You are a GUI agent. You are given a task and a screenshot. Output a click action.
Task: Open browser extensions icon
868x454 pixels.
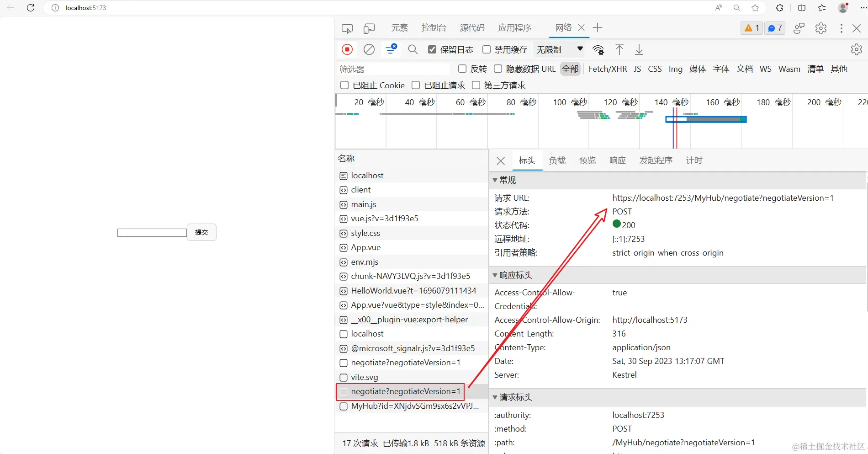click(780, 8)
